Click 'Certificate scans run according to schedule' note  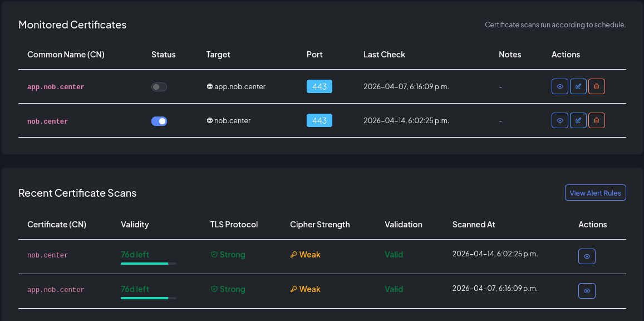[x=555, y=25]
